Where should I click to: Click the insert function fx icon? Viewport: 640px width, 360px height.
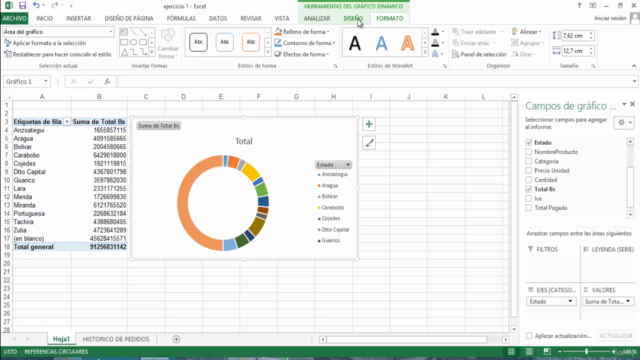point(107,82)
